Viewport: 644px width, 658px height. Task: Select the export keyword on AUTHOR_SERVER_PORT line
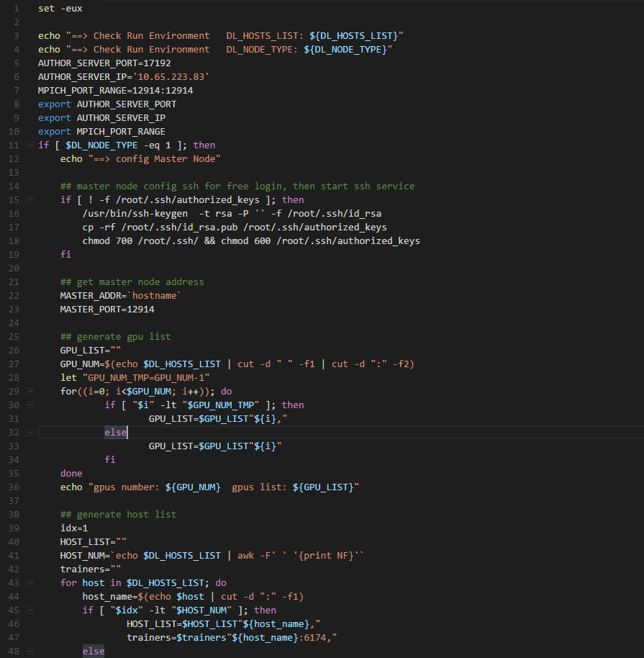tap(53, 104)
